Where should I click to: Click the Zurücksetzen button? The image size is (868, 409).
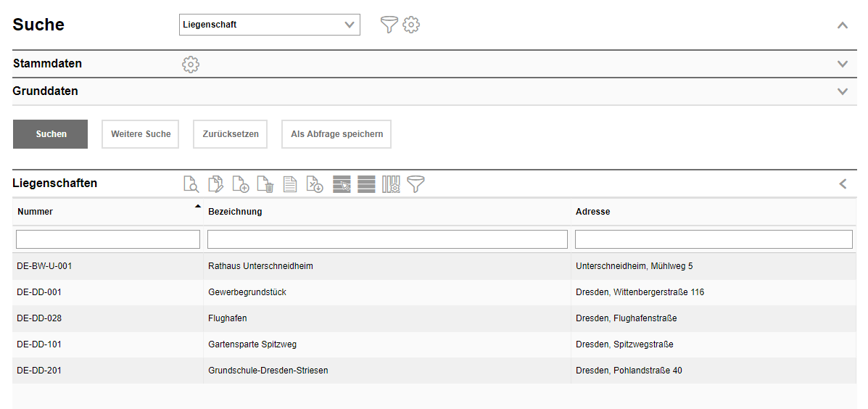click(x=231, y=134)
